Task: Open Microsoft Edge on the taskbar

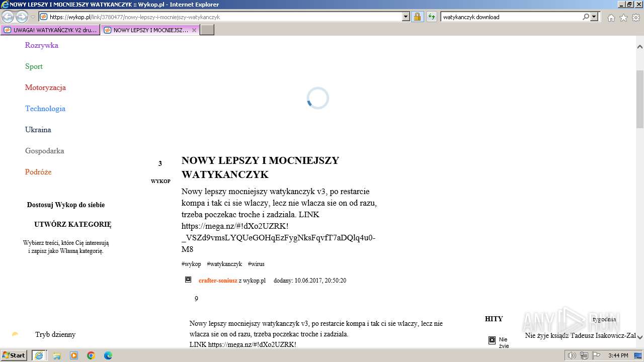Action: [x=108, y=355]
